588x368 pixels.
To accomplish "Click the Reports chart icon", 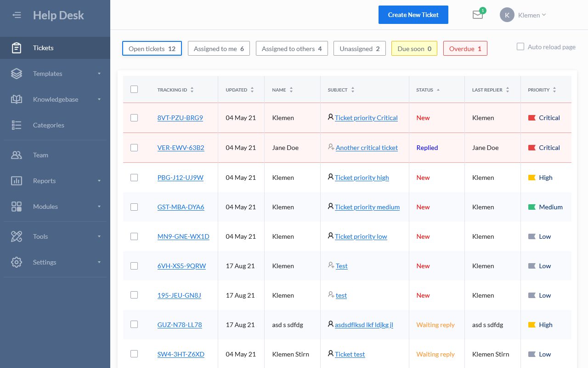I will click(x=17, y=181).
